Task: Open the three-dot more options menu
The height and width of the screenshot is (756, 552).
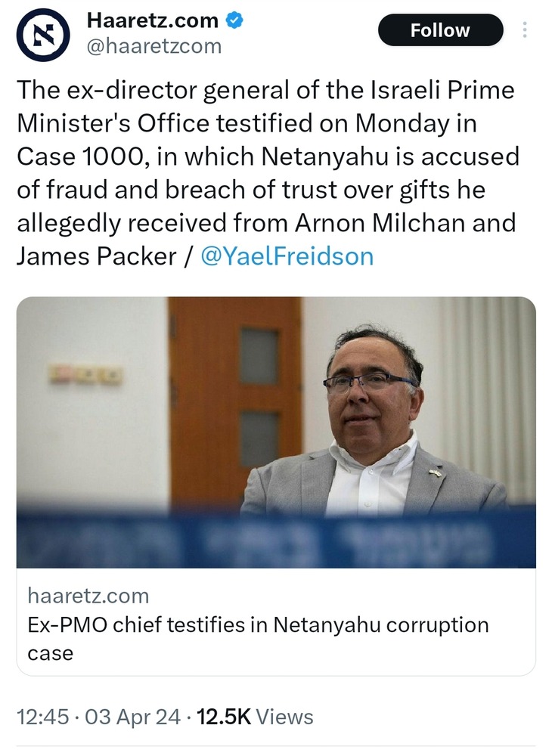Action: click(526, 30)
